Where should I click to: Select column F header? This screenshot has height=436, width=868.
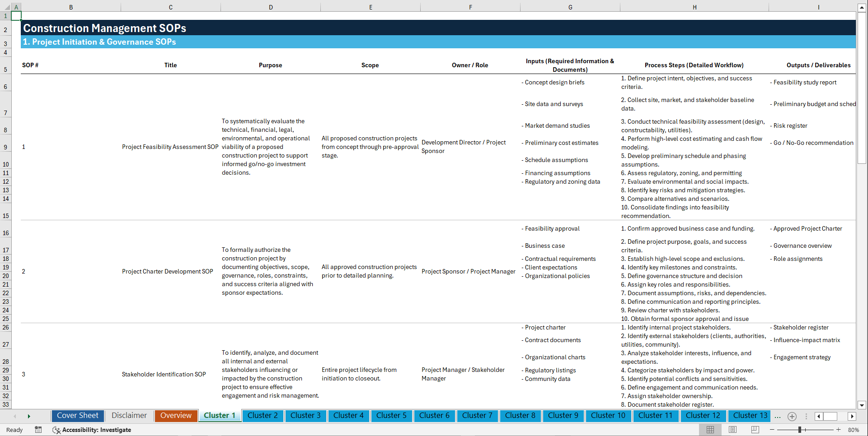pyautogui.click(x=470, y=7)
